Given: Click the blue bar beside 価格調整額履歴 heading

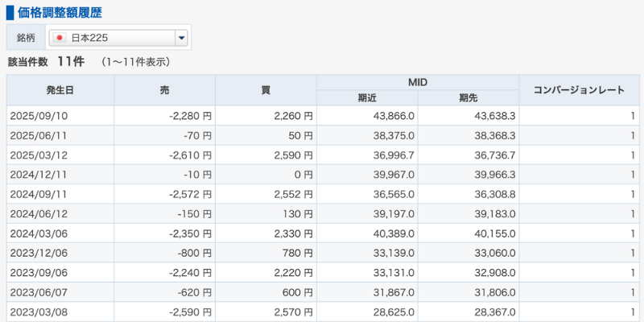Looking at the screenshot, I should (10, 13).
